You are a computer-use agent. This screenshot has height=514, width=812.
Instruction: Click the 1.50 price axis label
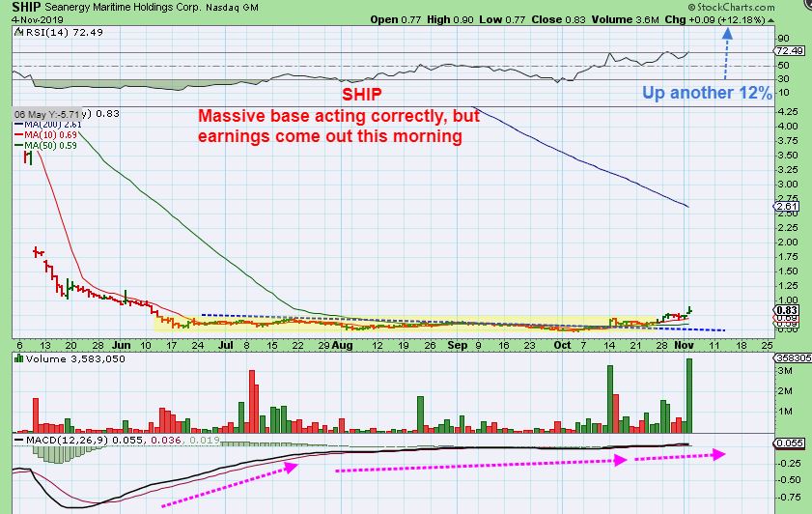pyautogui.click(x=787, y=271)
